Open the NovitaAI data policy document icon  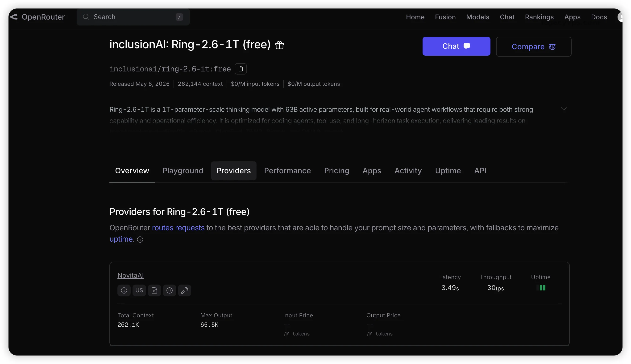pos(154,290)
